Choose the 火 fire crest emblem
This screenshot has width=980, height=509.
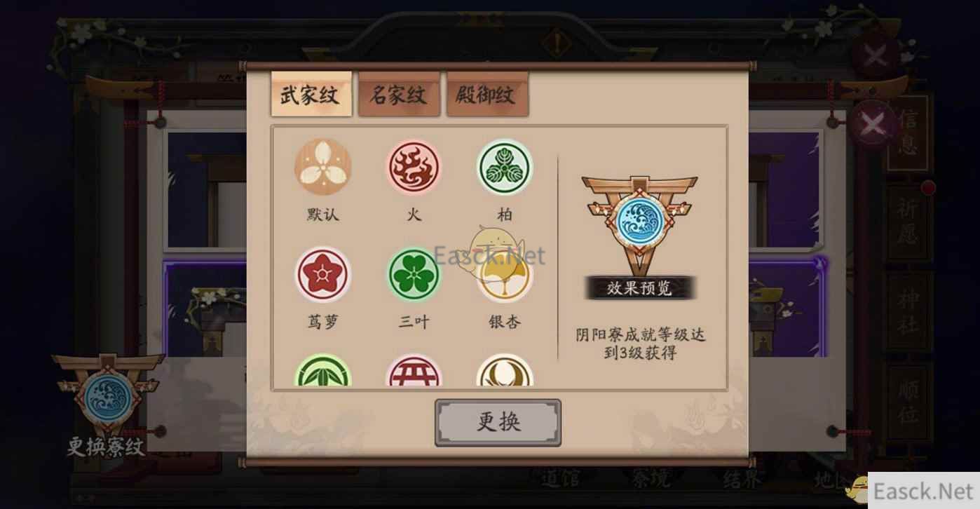(414, 166)
